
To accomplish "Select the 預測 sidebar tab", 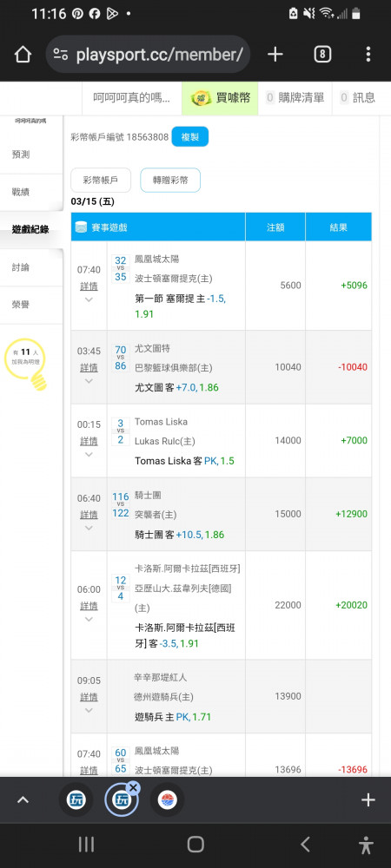I will (x=31, y=155).
